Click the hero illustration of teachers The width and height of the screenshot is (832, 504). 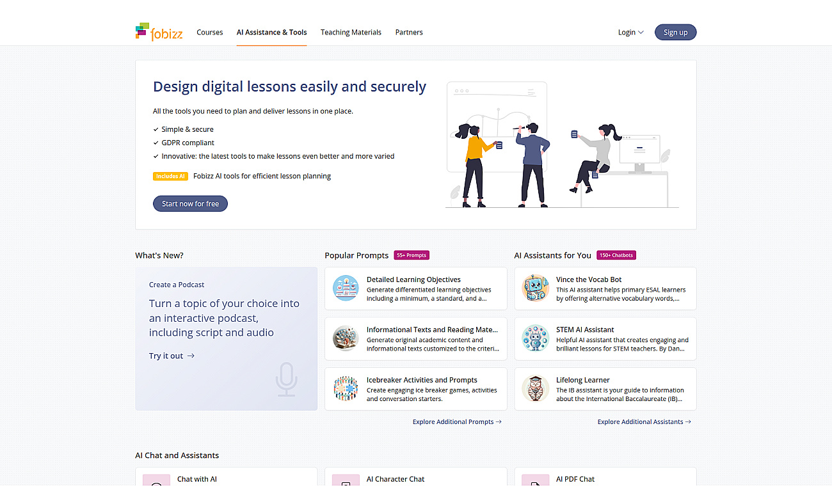[x=561, y=145]
